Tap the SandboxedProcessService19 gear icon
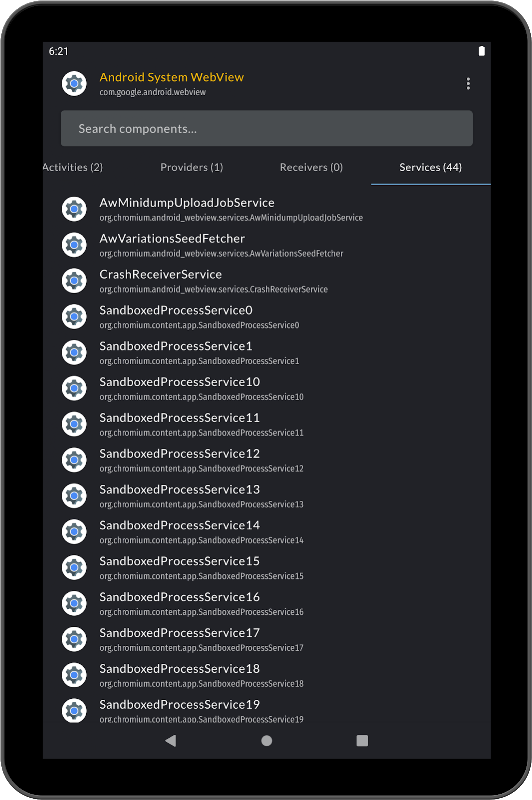 (x=74, y=711)
